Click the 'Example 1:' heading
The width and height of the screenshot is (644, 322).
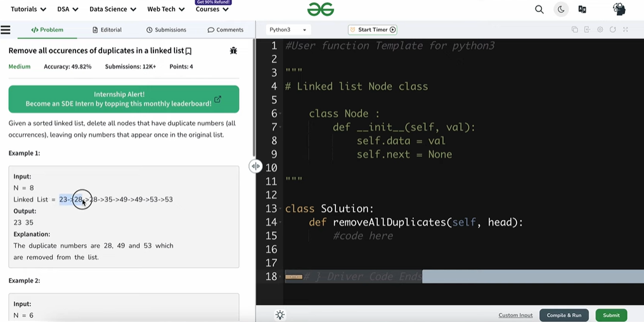tap(24, 153)
